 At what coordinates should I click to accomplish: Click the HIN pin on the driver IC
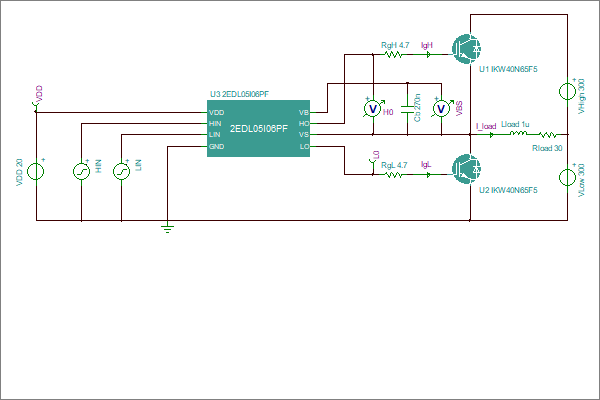pos(215,124)
